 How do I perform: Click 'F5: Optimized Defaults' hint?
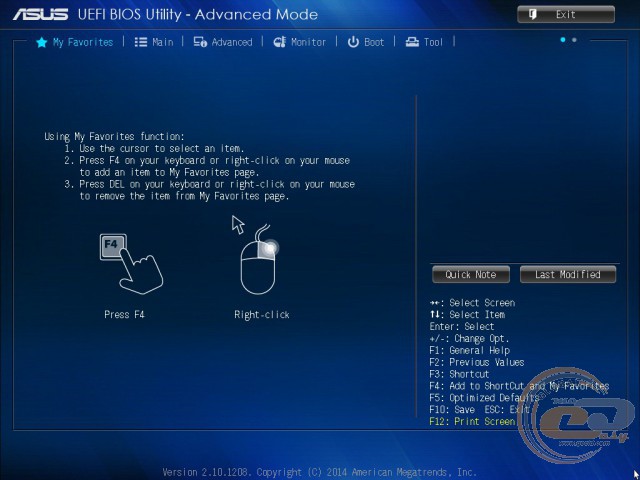(484, 398)
